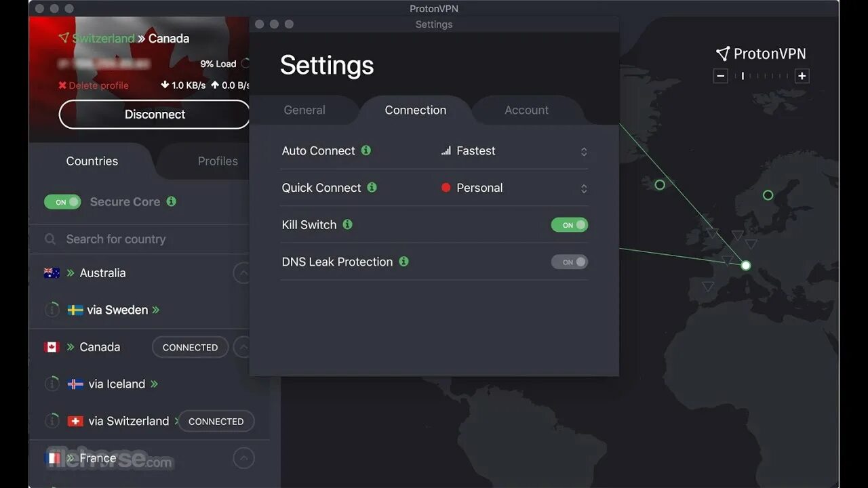
Task: Click the Disconnect button
Action: click(x=155, y=115)
